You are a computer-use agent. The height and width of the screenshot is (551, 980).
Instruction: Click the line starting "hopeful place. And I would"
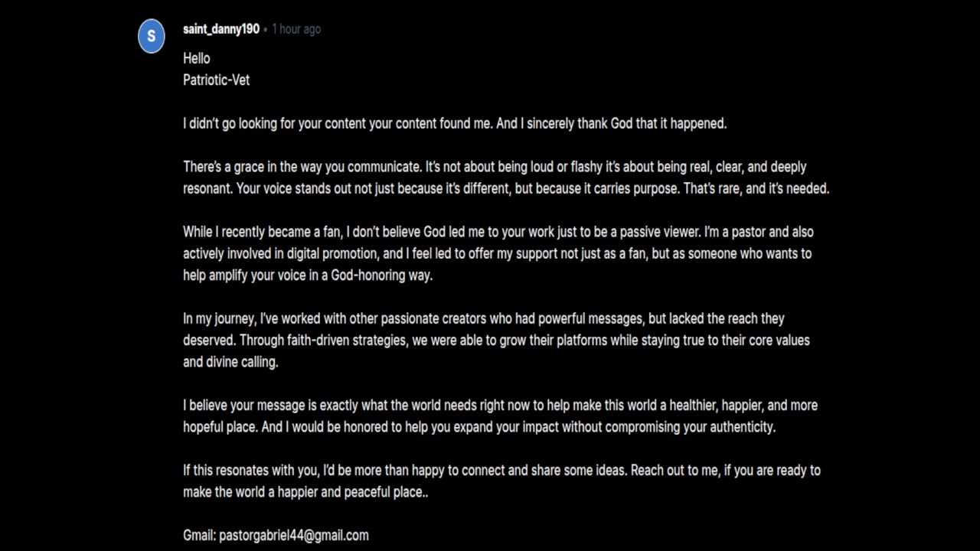click(479, 427)
